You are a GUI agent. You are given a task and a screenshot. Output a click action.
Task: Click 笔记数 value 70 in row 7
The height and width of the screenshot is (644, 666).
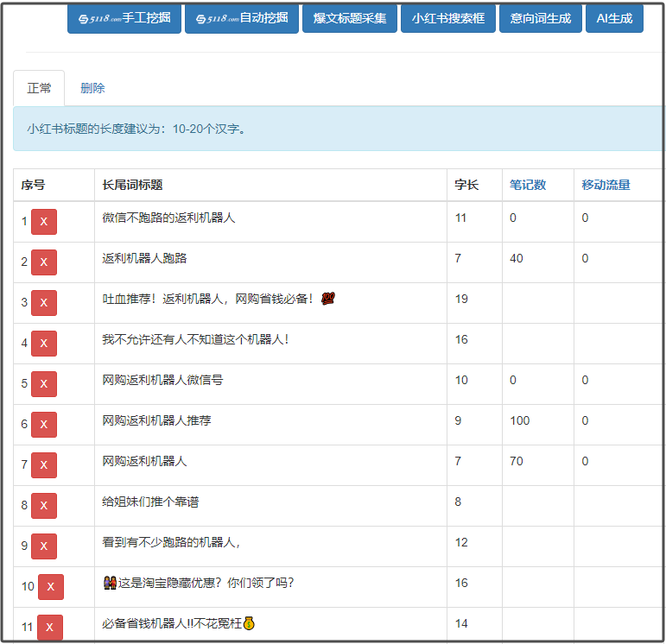point(516,461)
